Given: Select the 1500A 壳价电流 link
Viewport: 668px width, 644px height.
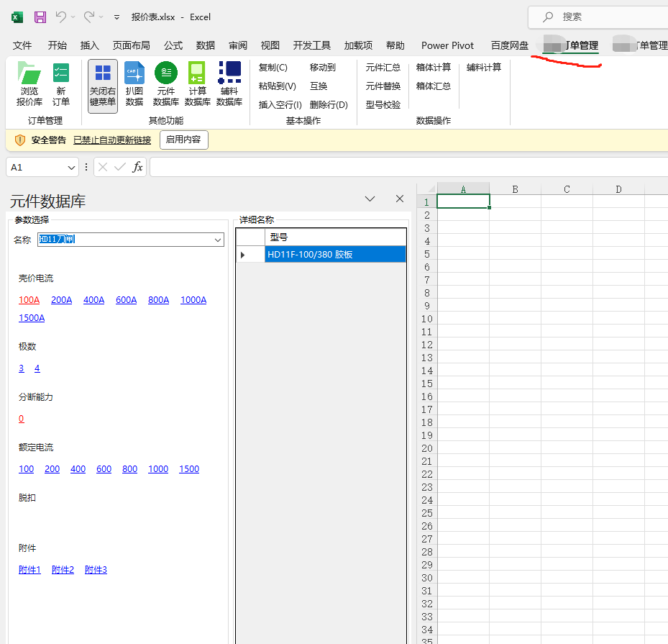Looking at the screenshot, I should (x=32, y=318).
